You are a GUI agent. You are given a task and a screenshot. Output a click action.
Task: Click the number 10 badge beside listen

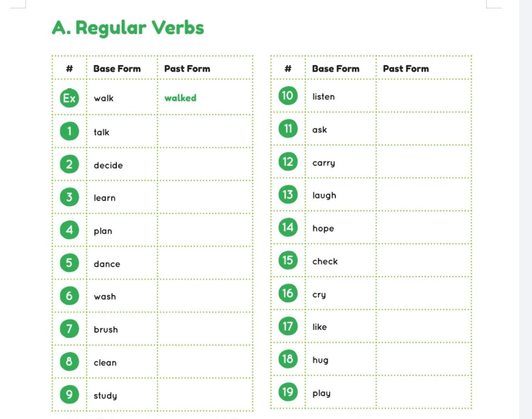click(x=288, y=95)
